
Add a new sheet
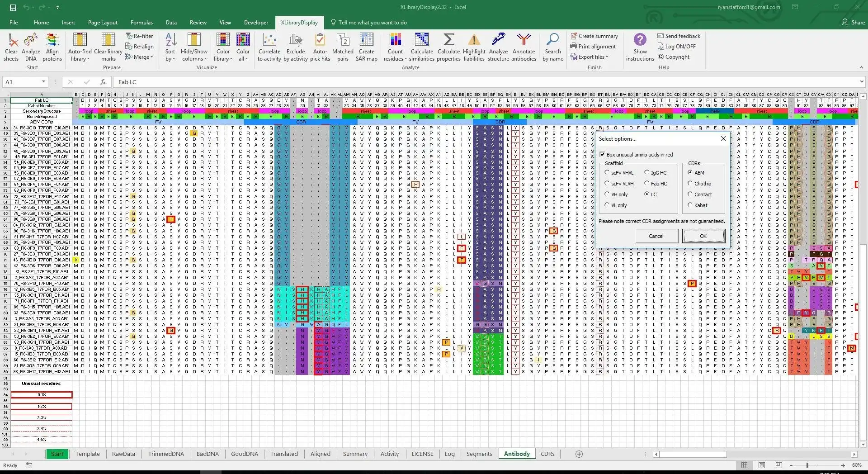[x=579, y=454]
